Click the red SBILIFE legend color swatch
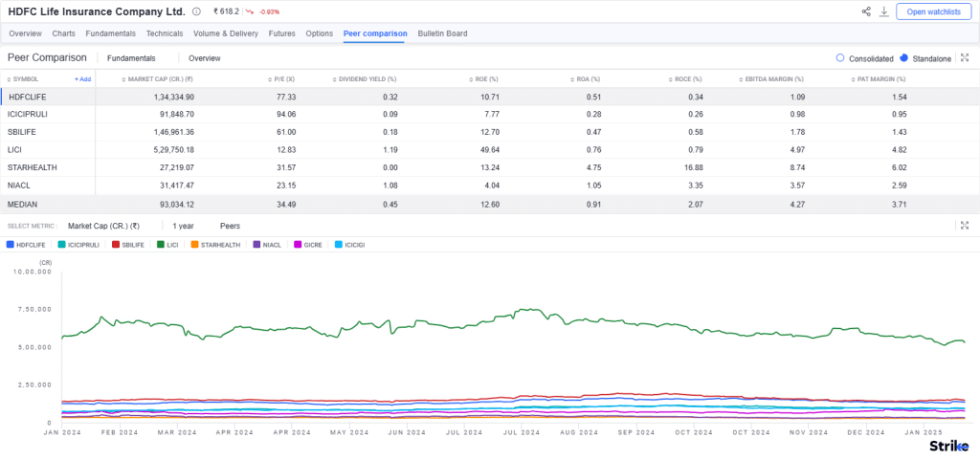980x460 pixels. [116, 245]
